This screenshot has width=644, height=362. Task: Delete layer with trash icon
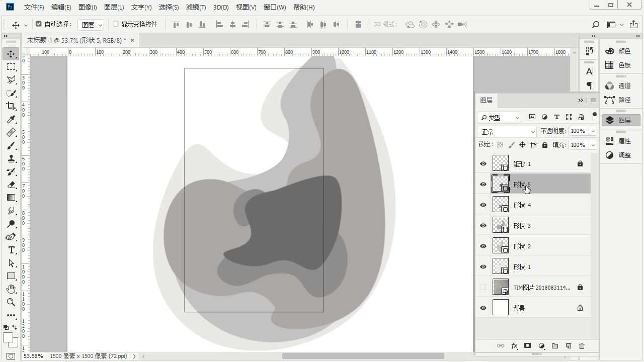(582, 346)
